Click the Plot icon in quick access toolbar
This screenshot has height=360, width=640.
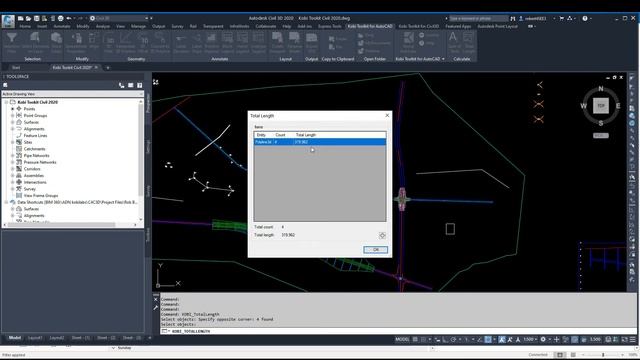pyautogui.click(x=60, y=18)
